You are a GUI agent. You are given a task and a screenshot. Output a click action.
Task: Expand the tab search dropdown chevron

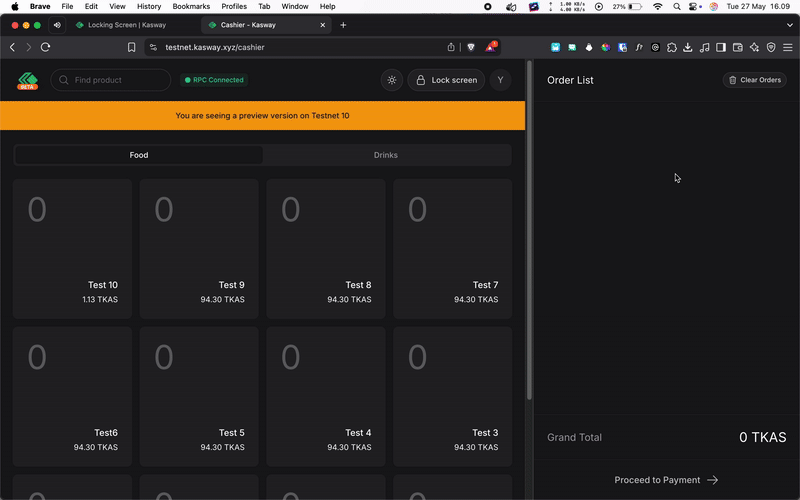click(790, 25)
